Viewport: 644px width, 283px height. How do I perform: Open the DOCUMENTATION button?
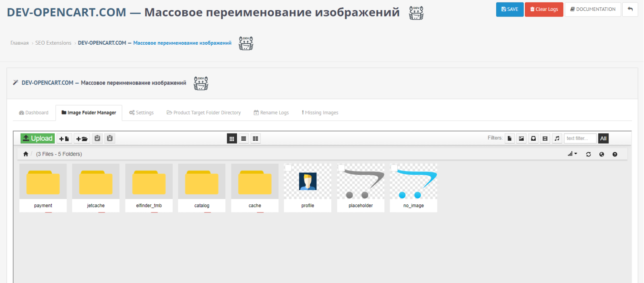592,9
